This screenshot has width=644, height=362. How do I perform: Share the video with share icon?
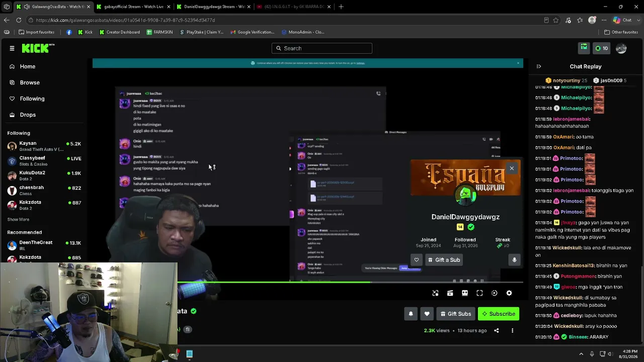pyautogui.click(x=496, y=330)
